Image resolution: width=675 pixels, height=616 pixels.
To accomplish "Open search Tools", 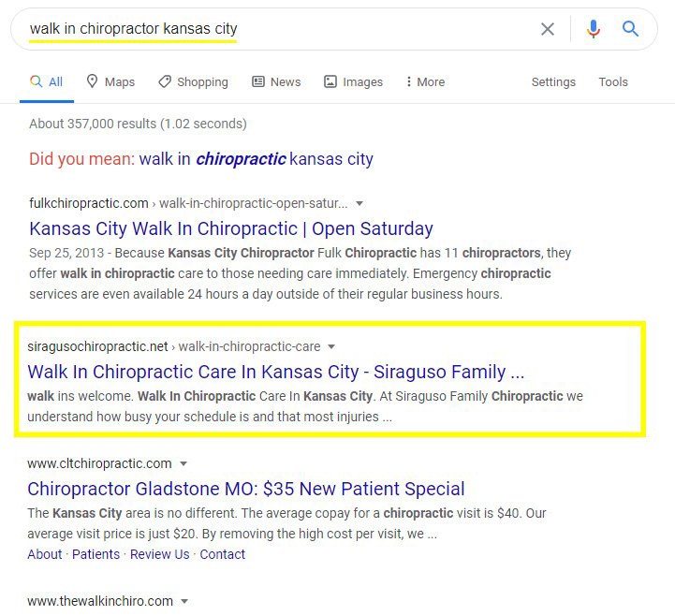I will (613, 81).
